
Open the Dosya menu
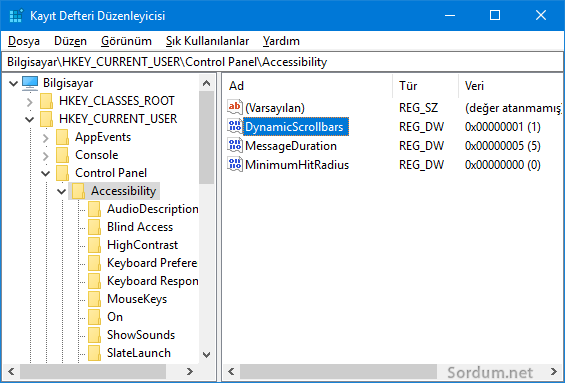(24, 41)
